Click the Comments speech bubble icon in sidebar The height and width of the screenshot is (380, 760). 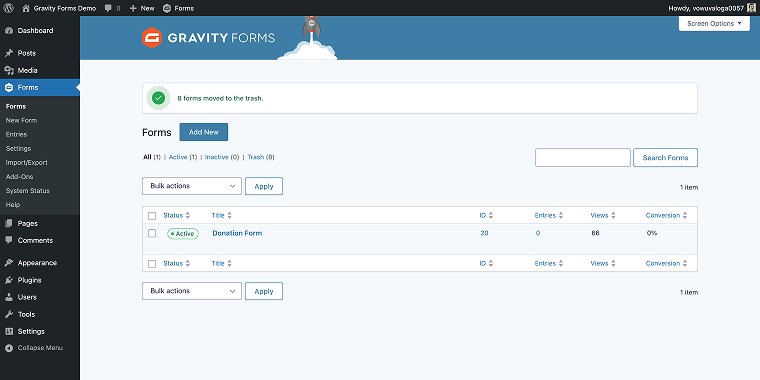[x=9, y=240]
